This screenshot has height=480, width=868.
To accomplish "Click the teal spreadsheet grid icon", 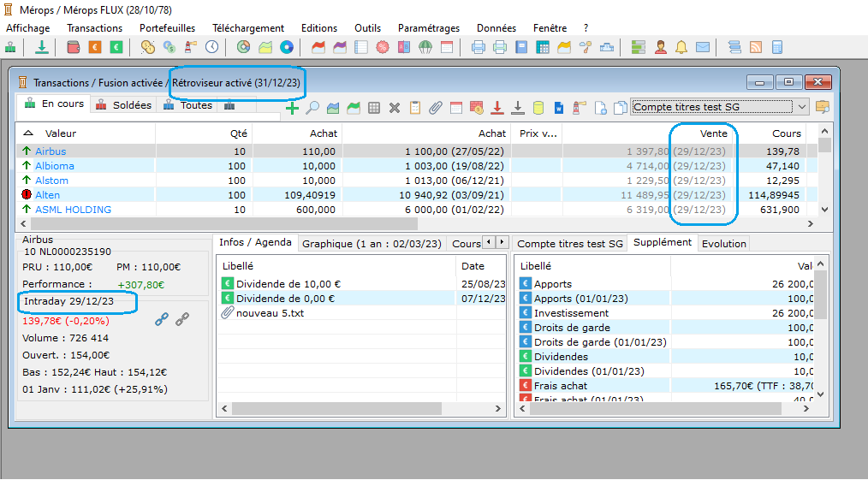I will point(543,48).
